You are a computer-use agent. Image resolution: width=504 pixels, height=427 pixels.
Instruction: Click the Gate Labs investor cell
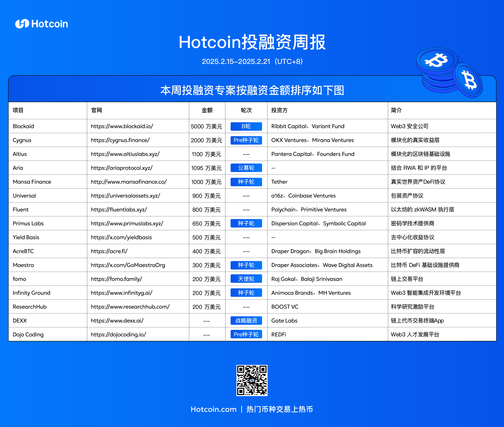point(284,321)
